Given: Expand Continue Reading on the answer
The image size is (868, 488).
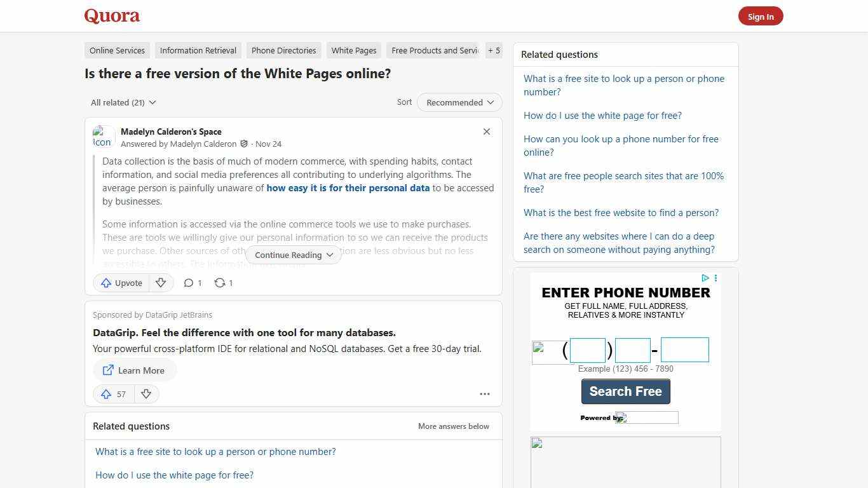Looking at the screenshot, I should [293, 255].
